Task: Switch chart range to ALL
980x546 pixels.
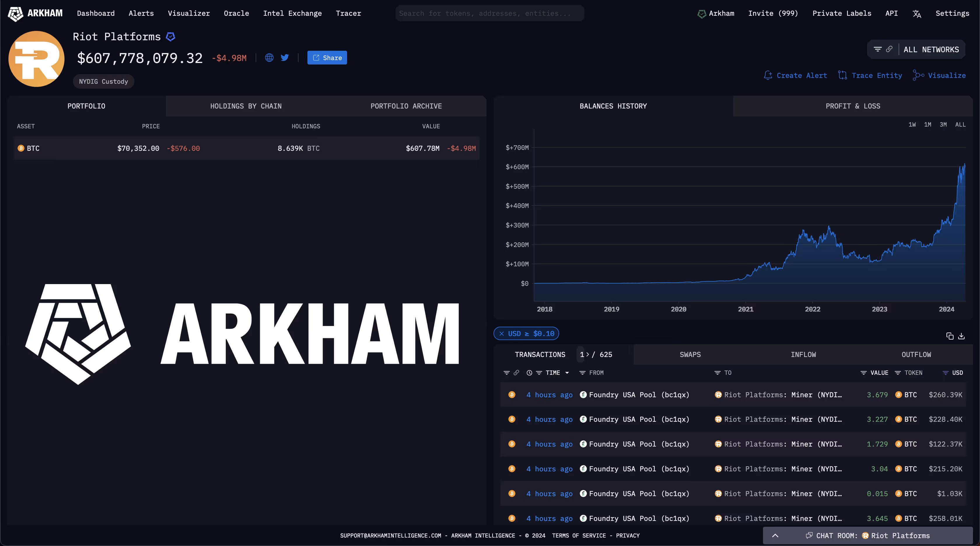Action: [960, 125]
